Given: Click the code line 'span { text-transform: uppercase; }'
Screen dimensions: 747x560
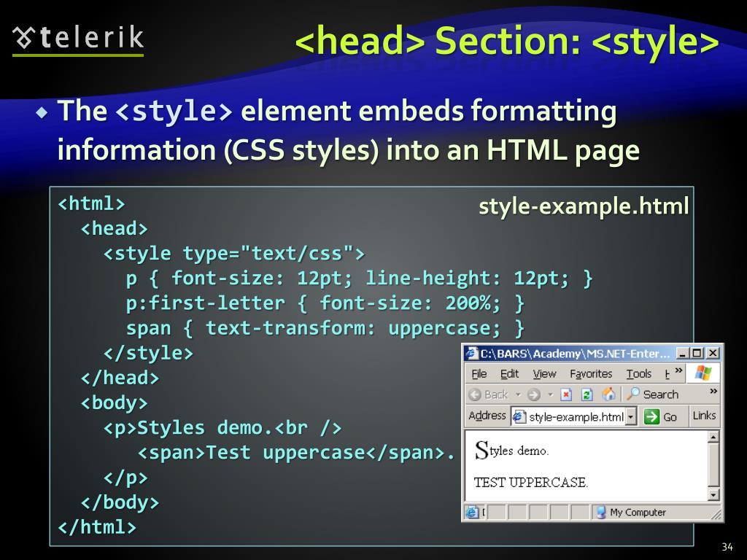Looking at the screenshot, I should coord(325,328).
